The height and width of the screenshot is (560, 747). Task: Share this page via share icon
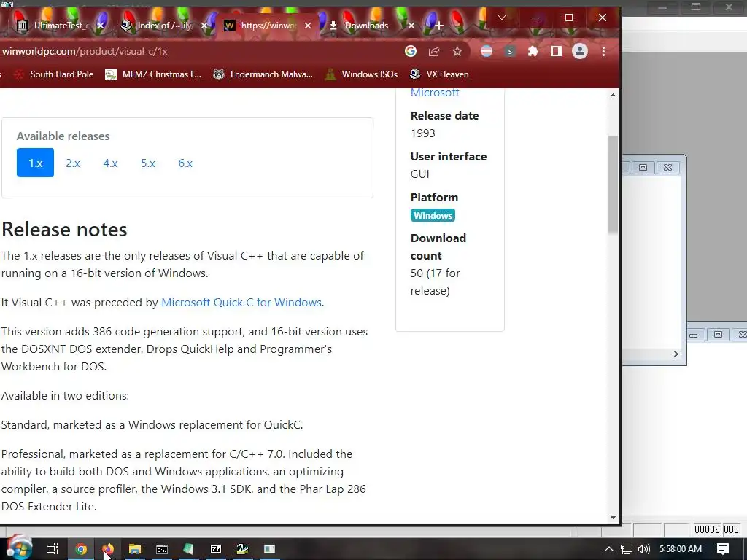[x=433, y=51]
